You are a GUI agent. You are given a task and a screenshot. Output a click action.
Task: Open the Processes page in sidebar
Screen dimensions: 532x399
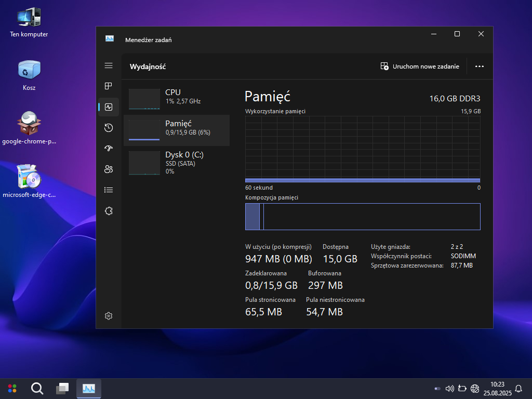point(109,86)
